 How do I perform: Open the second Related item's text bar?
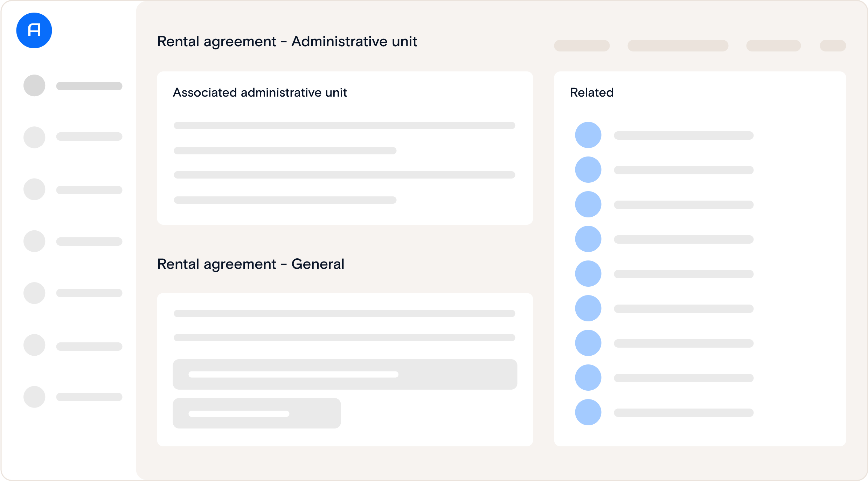683,170
